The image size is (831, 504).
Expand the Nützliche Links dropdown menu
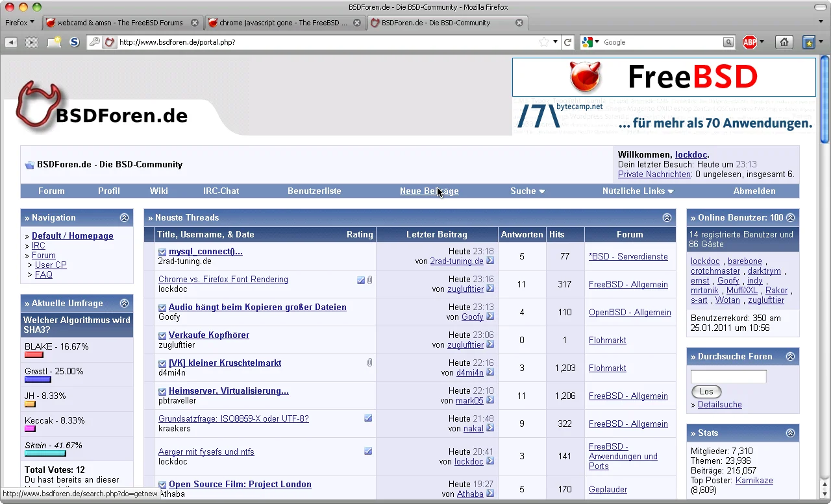click(x=638, y=191)
